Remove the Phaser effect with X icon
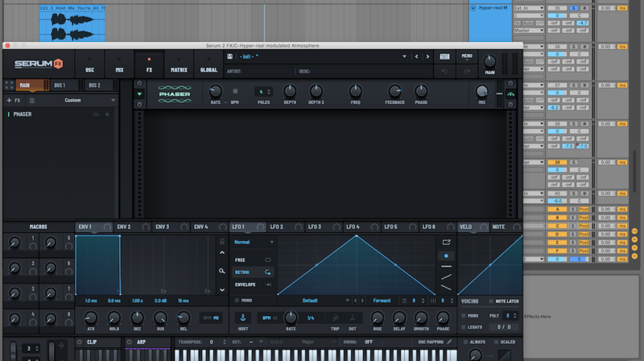Image resolution: width=644 pixels, height=361 pixels. click(x=107, y=114)
